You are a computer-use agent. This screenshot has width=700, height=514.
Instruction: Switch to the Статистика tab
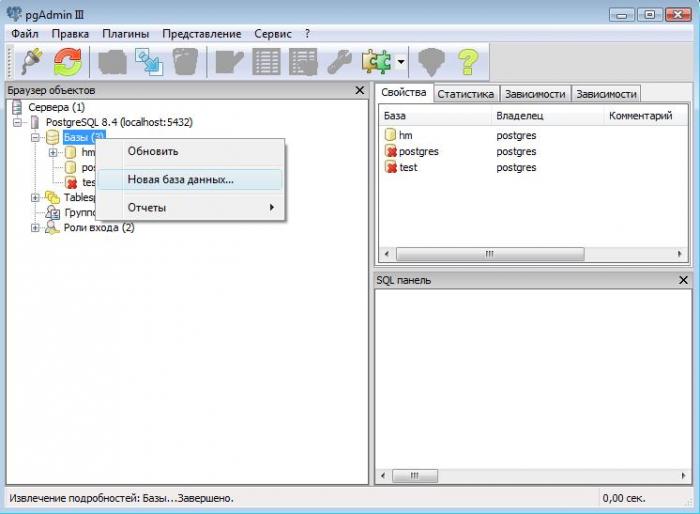(466, 94)
